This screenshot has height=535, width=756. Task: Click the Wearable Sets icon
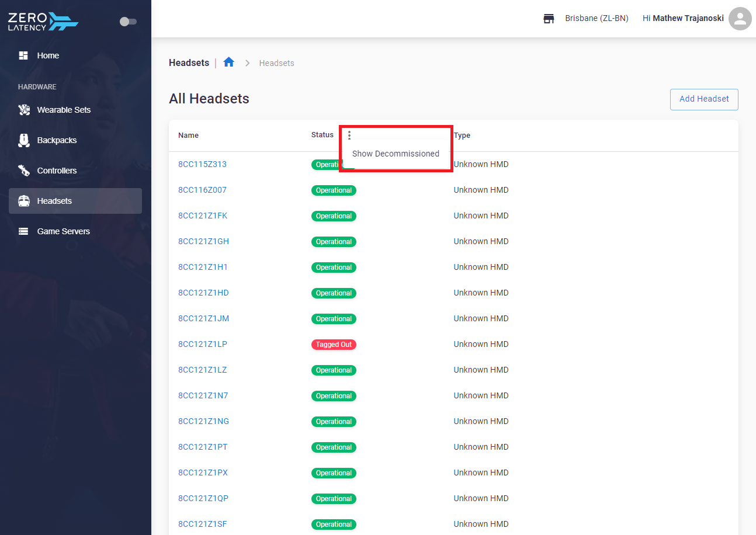click(23, 110)
